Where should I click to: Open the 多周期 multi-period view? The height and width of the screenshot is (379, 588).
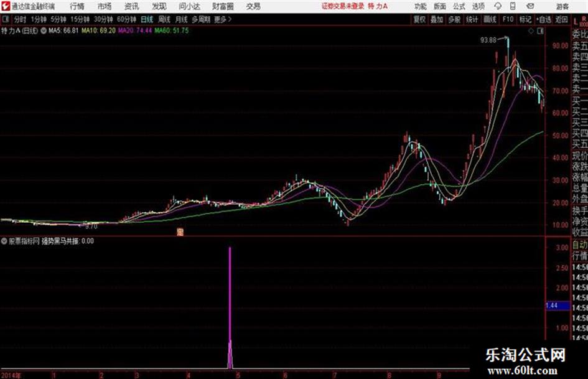coord(201,19)
